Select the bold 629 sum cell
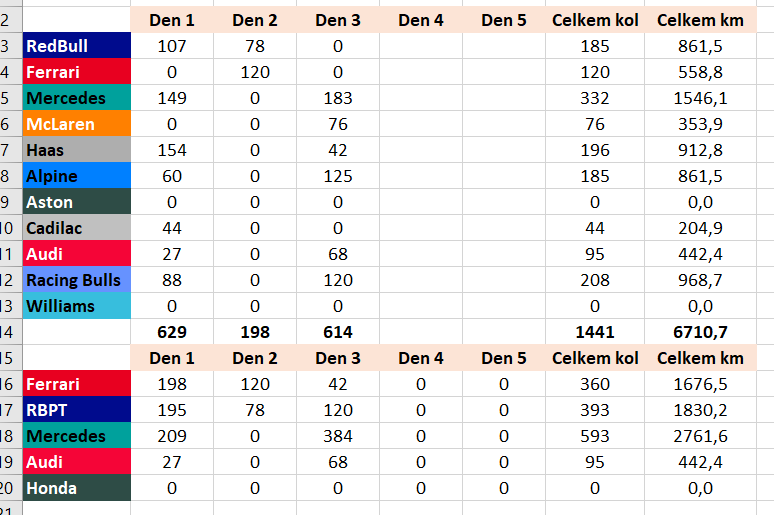Image resolution: width=774 pixels, height=515 pixels. tap(171, 332)
